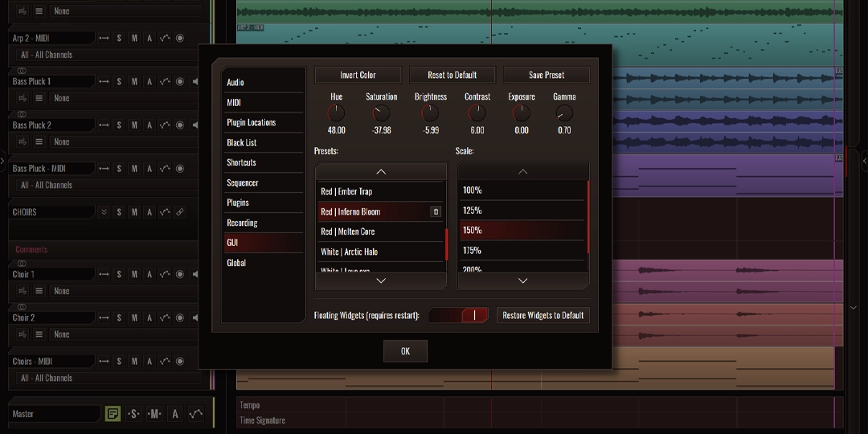The image size is (868, 434).
Task: Show automation curve for Bass Pluck 2
Action: pos(165,125)
